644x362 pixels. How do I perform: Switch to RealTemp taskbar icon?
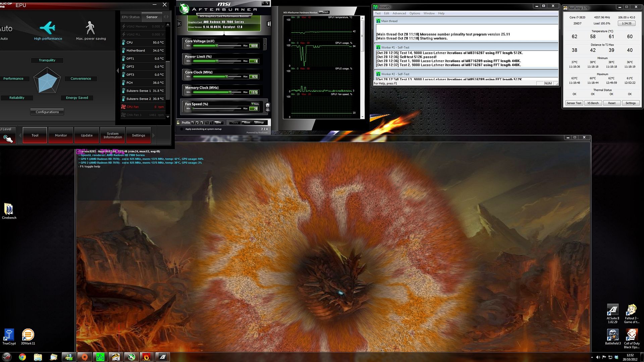[x=116, y=357]
